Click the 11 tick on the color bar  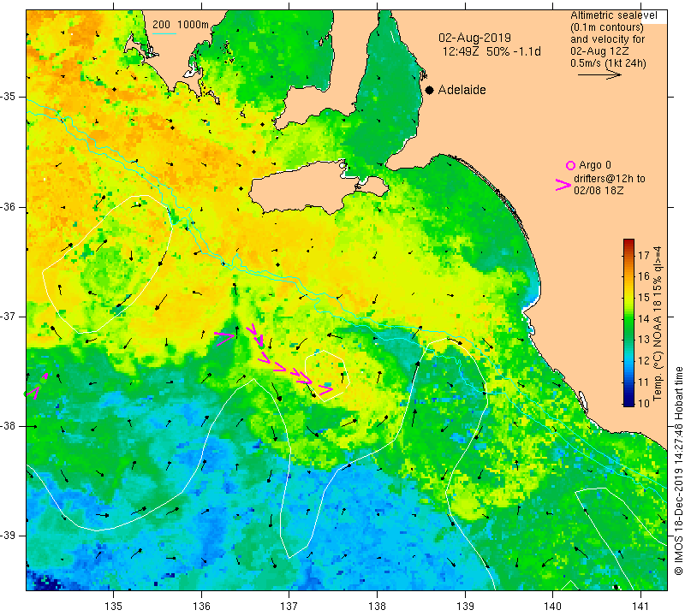point(644,382)
